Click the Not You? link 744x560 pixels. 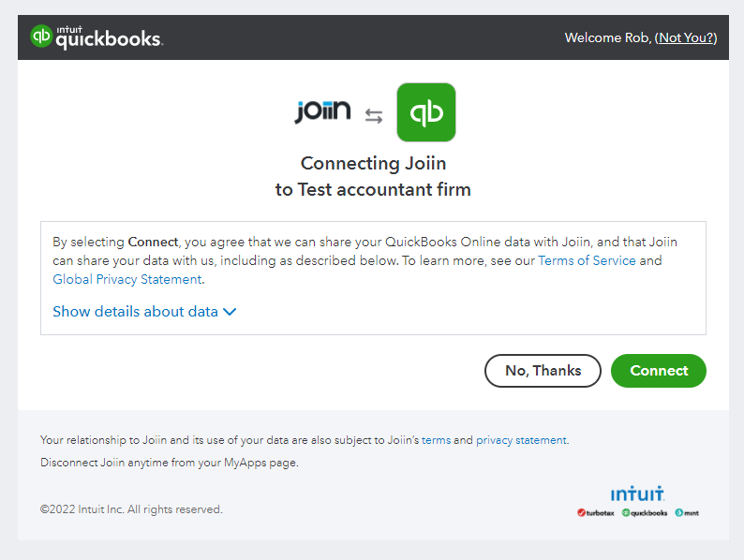click(687, 37)
